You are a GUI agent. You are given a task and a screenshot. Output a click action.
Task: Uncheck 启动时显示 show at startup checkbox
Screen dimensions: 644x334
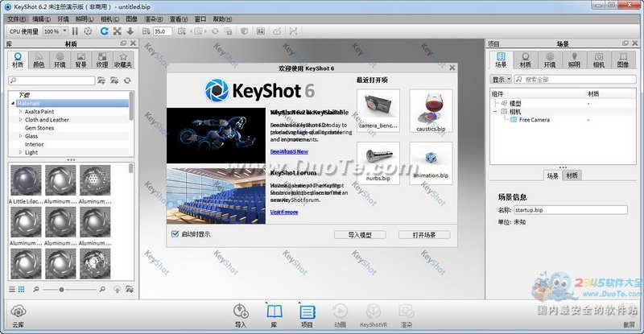click(x=175, y=233)
